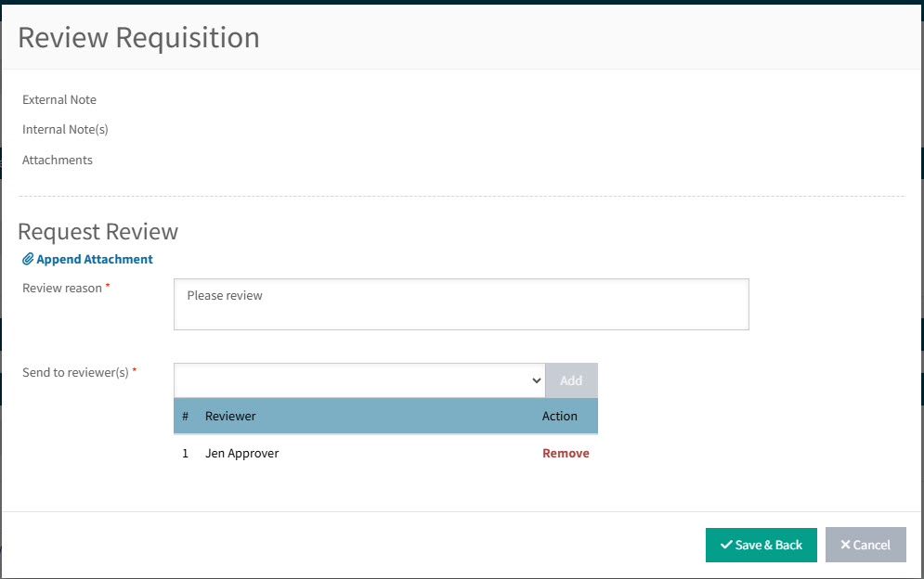Screen dimensions: 924x579
Task: Click the Review reason text area
Action: 461,304
